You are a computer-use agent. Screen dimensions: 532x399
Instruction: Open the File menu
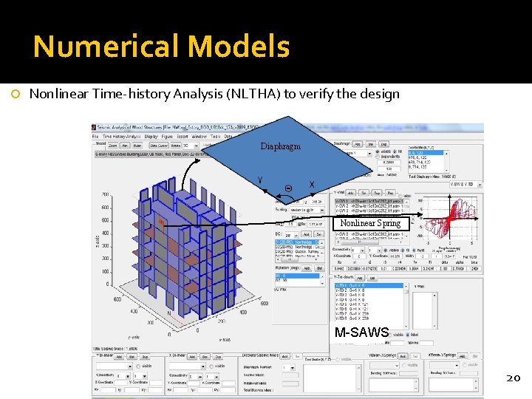pyautogui.click(x=95, y=137)
